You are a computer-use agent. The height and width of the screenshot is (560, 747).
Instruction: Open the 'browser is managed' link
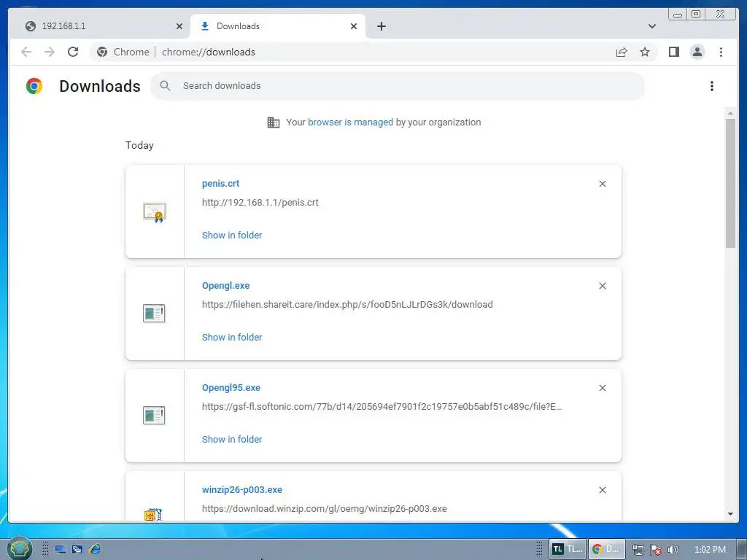pyautogui.click(x=350, y=122)
